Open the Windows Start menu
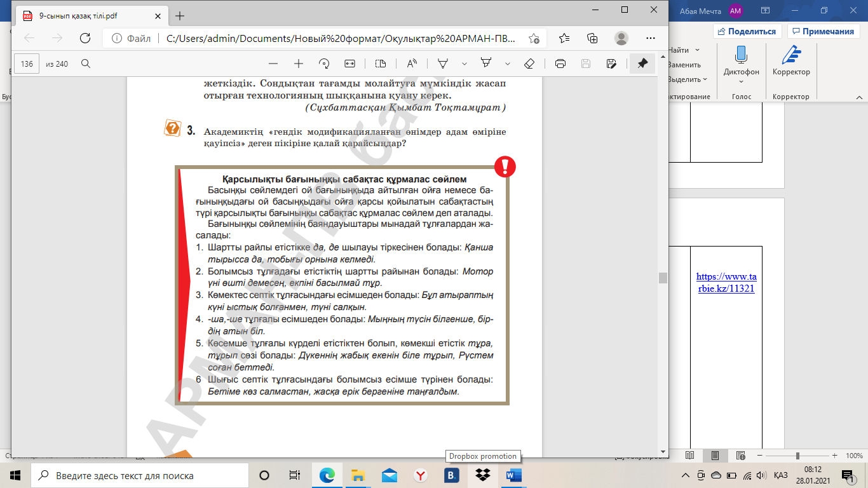The width and height of the screenshot is (868, 488). [15, 475]
